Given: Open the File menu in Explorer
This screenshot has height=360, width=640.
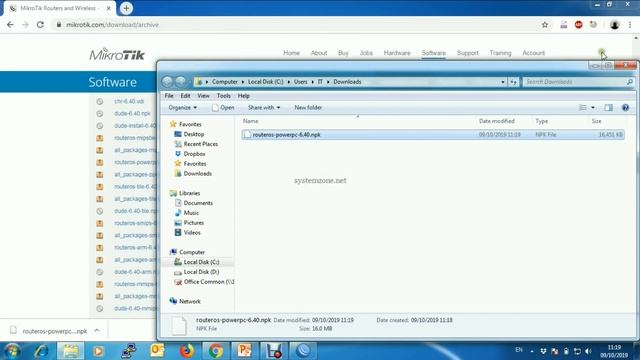Looking at the screenshot, I should [x=169, y=96].
